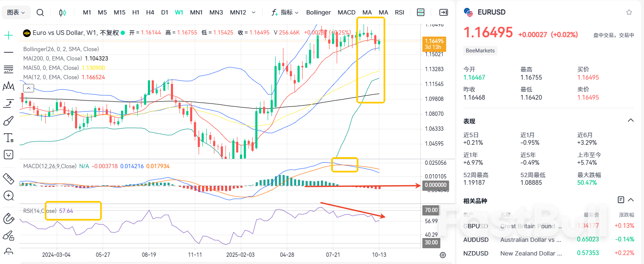Add EURUSD to favorites with star
Image resolution: width=644 pixels, height=264 pixels.
click(x=629, y=12)
